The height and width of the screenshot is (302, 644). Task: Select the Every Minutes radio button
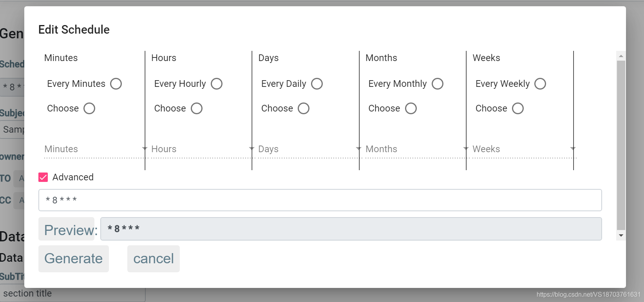pos(116,84)
